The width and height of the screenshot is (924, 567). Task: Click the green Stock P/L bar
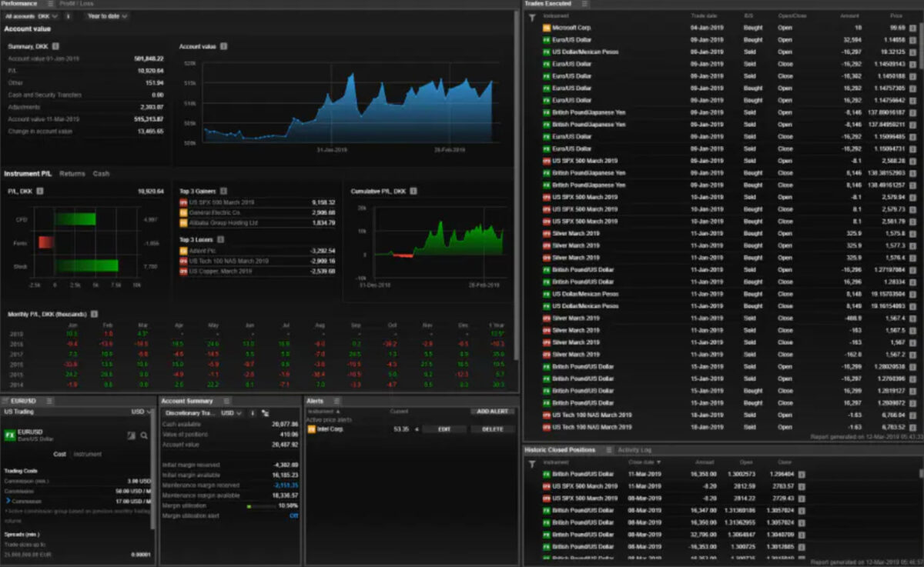pos(86,265)
